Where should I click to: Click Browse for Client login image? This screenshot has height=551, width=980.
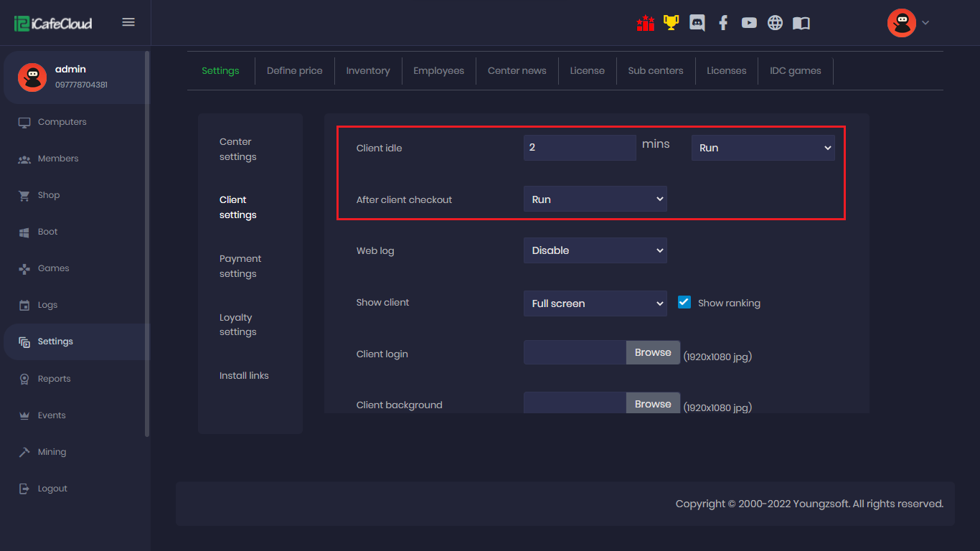(x=653, y=352)
